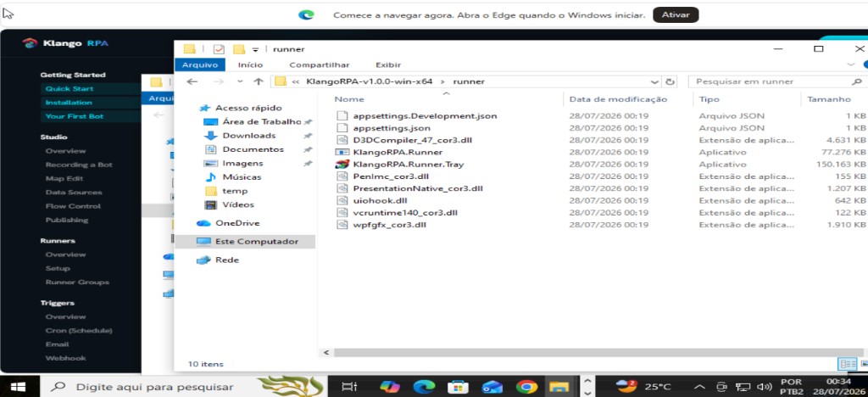The height and width of the screenshot is (397, 868).
Task: Click the network icon in the system tray
Action: 743,387
